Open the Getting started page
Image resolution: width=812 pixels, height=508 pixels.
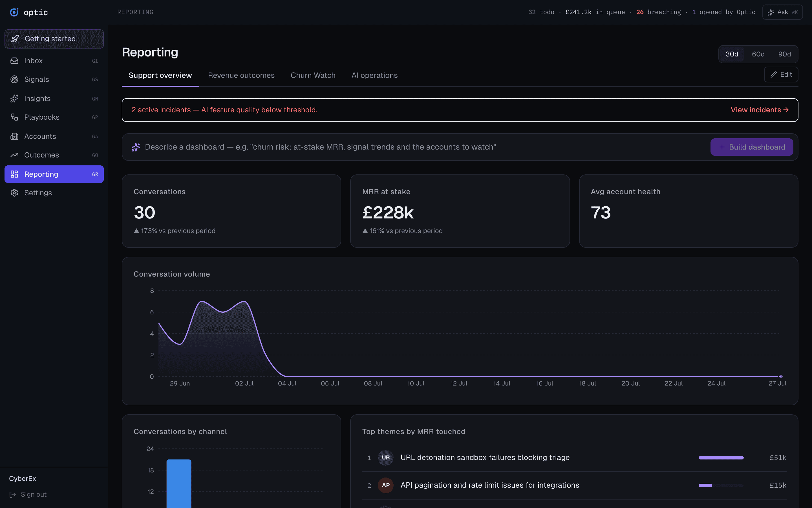pyautogui.click(x=54, y=39)
